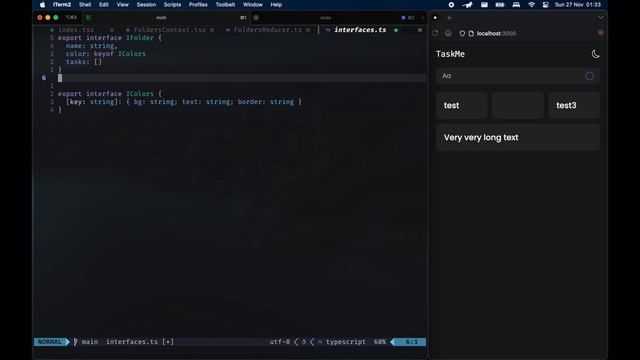640x360 pixels.
Task: Switch to the FoldersReducer.ts buffer tab
Action: pyautogui.click(x=267, y=30)
